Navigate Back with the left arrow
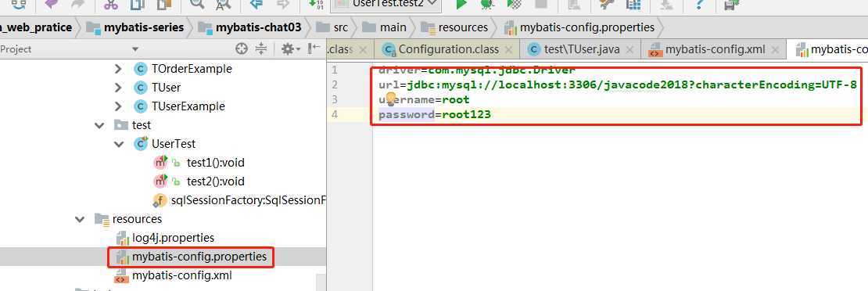 pos(256,4)
